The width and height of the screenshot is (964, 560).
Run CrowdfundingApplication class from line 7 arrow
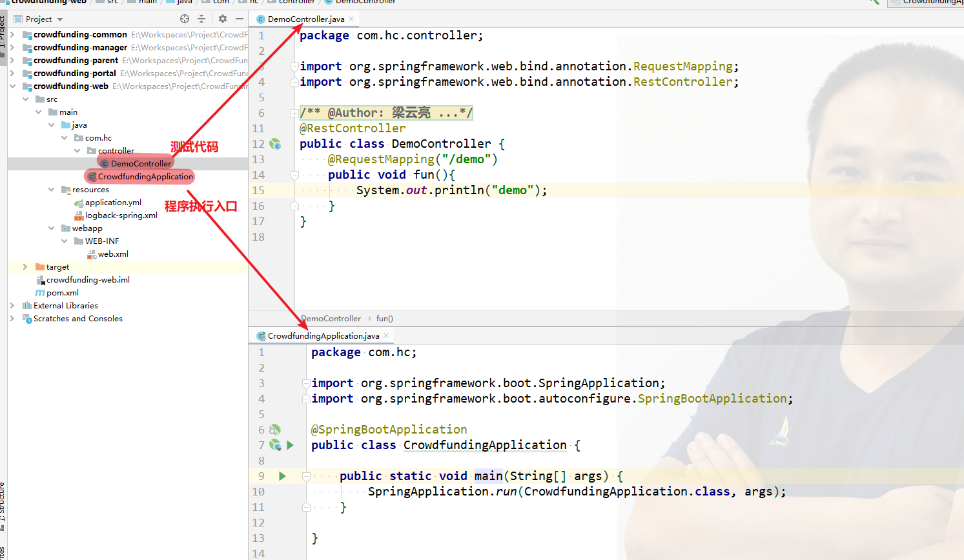click(290, 445)
